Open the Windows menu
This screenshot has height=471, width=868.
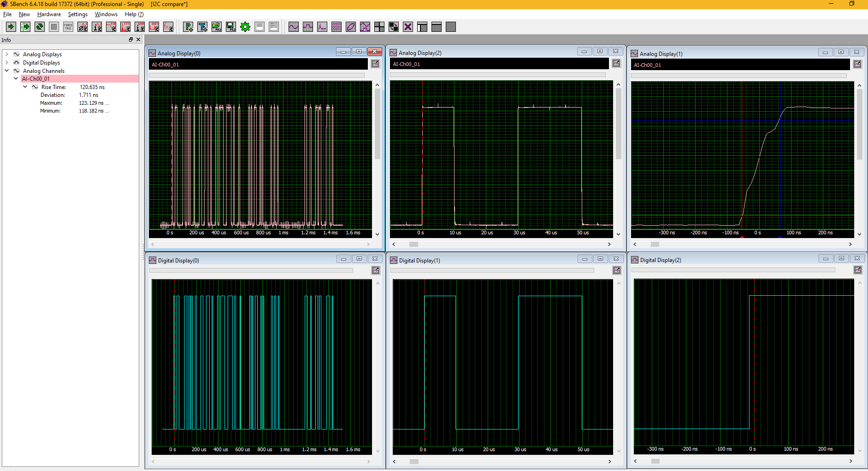(106, 14)
